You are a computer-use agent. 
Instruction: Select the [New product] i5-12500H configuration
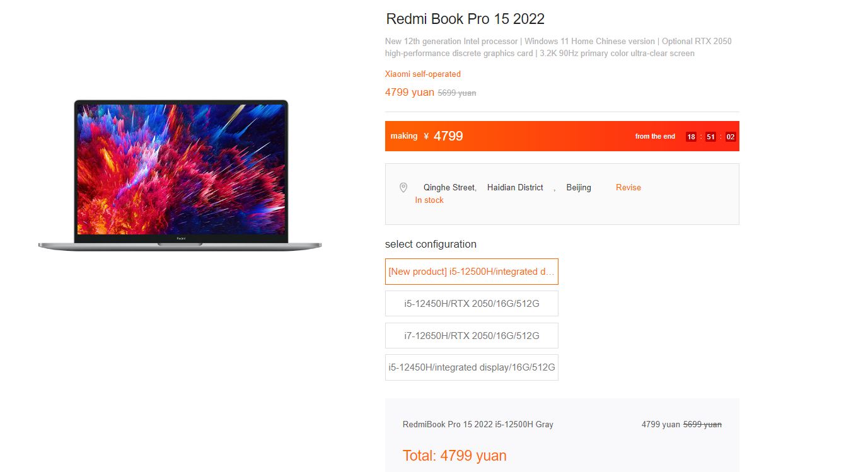472,272
